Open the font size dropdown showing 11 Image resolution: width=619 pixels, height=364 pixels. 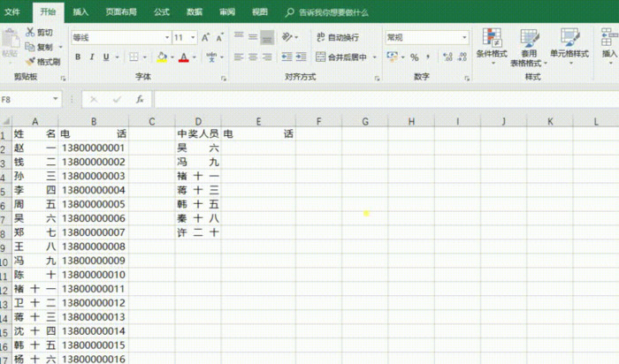193,37
